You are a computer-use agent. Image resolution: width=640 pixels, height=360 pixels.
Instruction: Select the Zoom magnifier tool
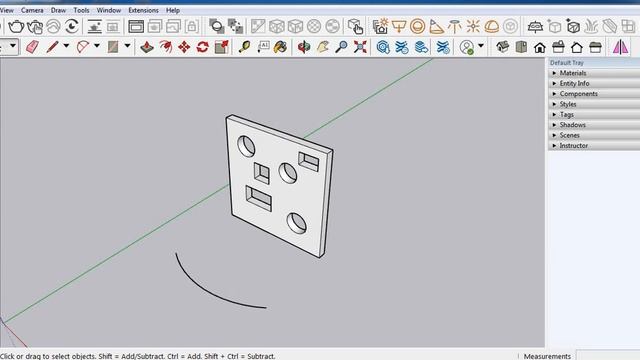(x=341, y=47)
